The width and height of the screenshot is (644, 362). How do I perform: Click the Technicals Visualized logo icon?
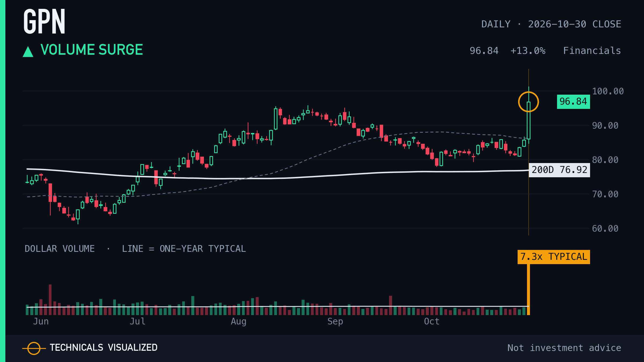tap(34, 348)
